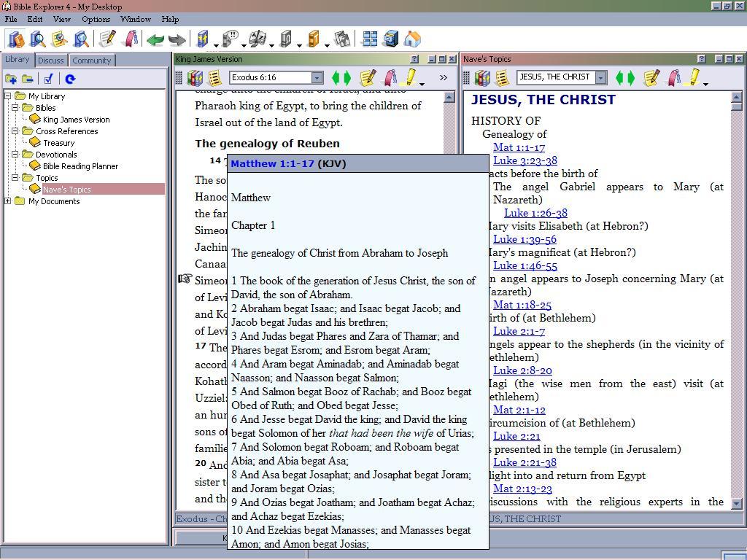This screenshot has width=747, height=560.
Task: Open the File menu
Action: point(10,19)
